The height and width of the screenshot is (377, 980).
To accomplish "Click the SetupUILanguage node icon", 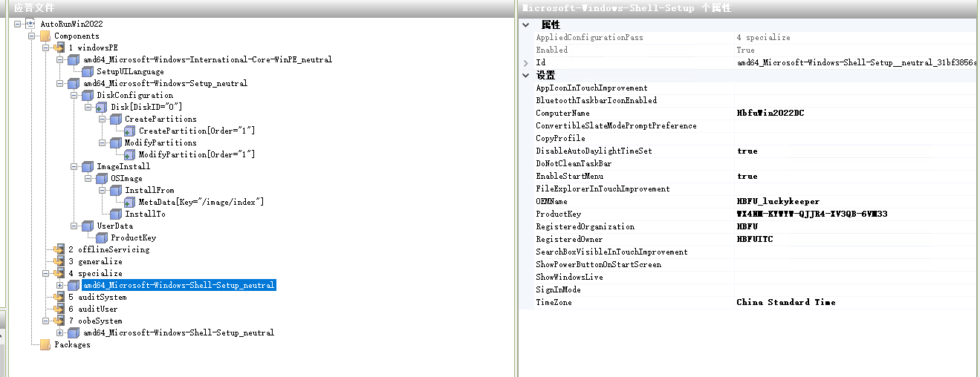I will point(88,71).
